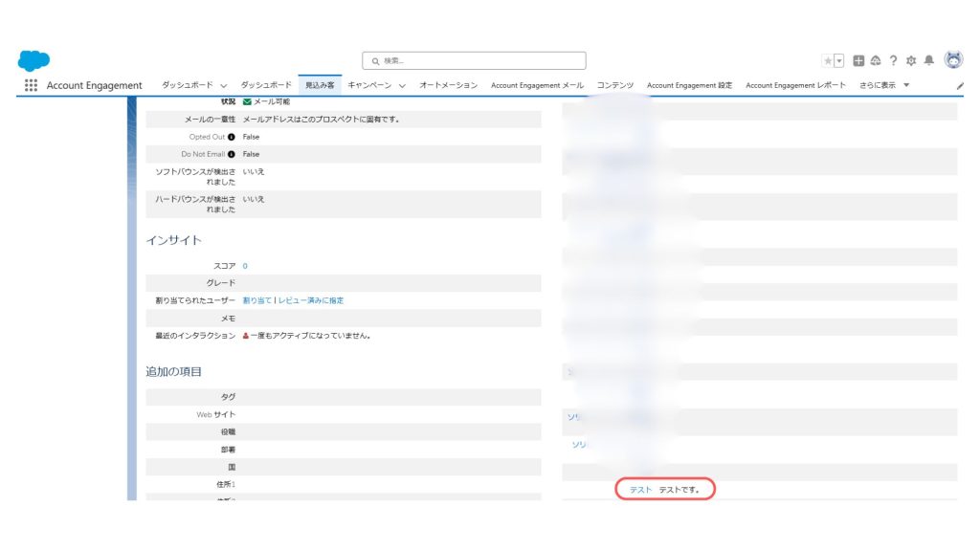Open the Salesforce help question mark

tap(893, 60)
